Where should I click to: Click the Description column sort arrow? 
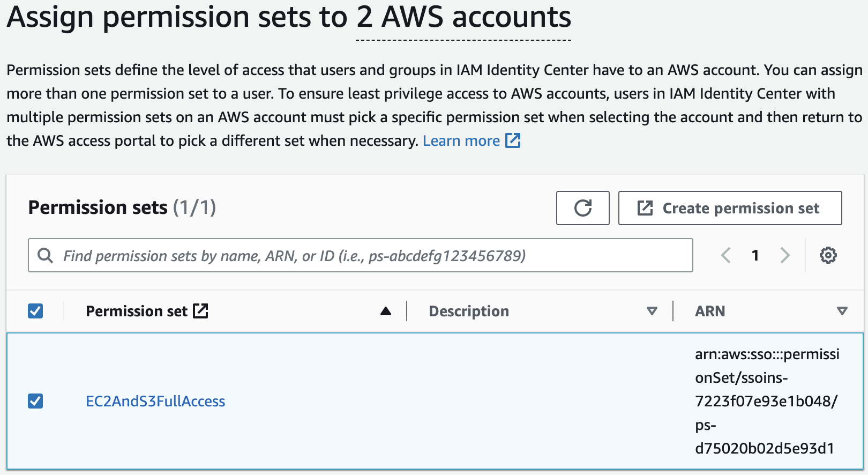click(x=652, y=311)
